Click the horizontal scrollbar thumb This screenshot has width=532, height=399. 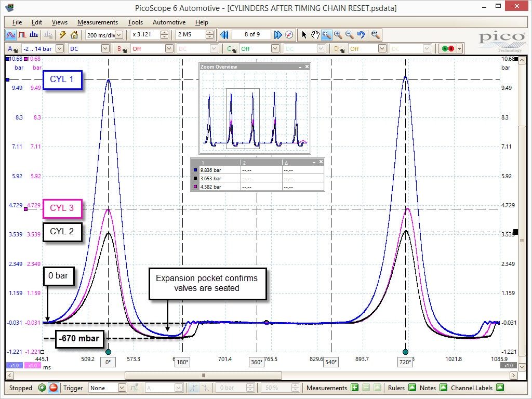point(203,375)
